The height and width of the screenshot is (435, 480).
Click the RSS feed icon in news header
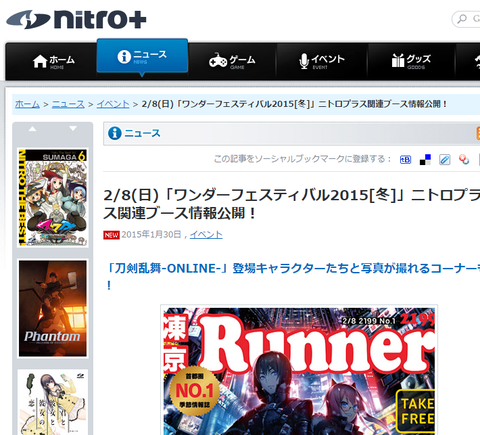coord(478,133)
